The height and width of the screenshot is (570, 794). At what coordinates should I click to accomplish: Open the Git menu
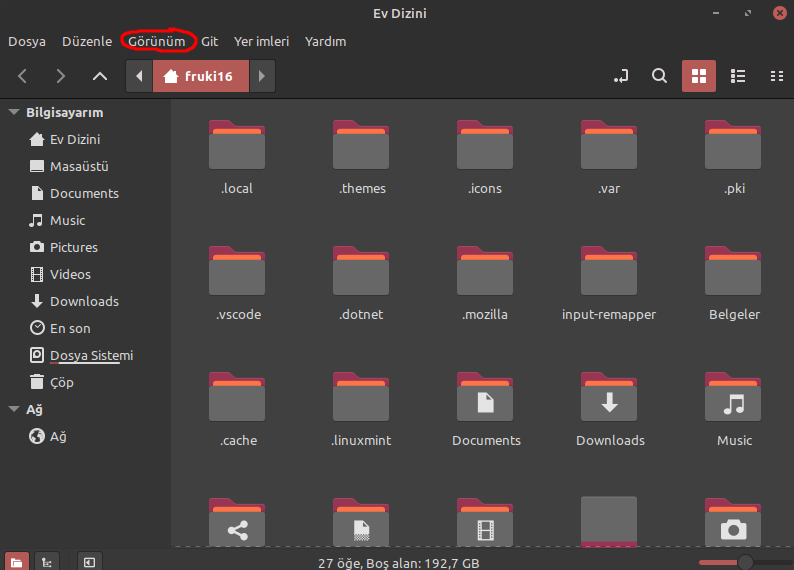tap(210, 42)
